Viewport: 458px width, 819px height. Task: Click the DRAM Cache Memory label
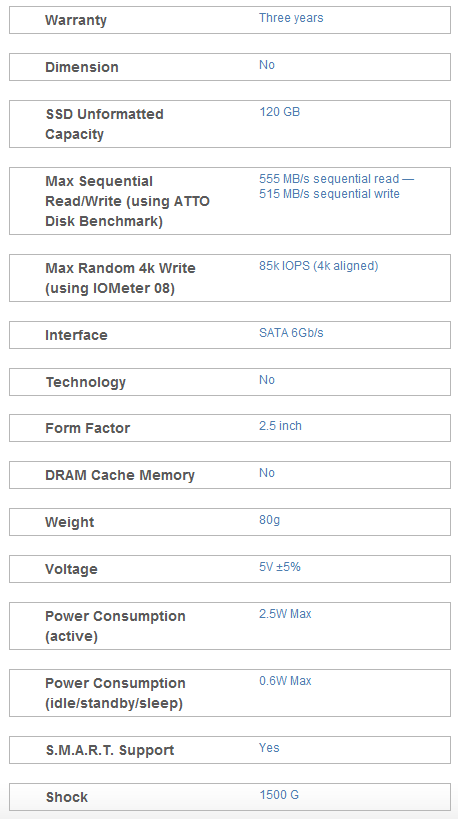(120, 475)
